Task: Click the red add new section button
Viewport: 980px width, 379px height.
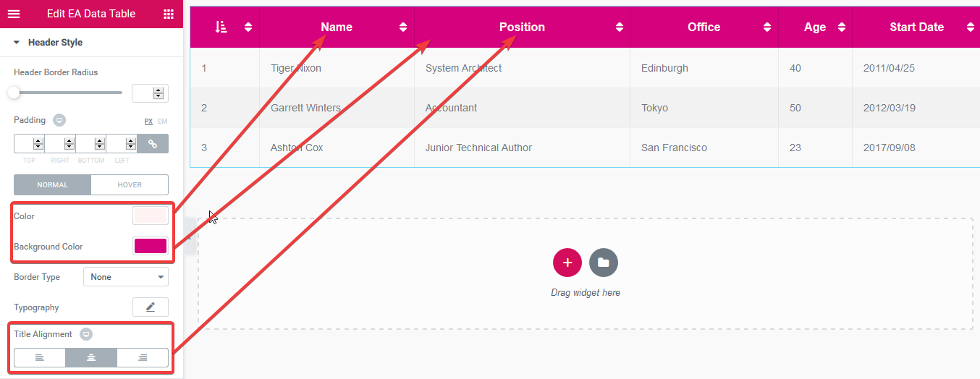Action: [x=567, y=263]
